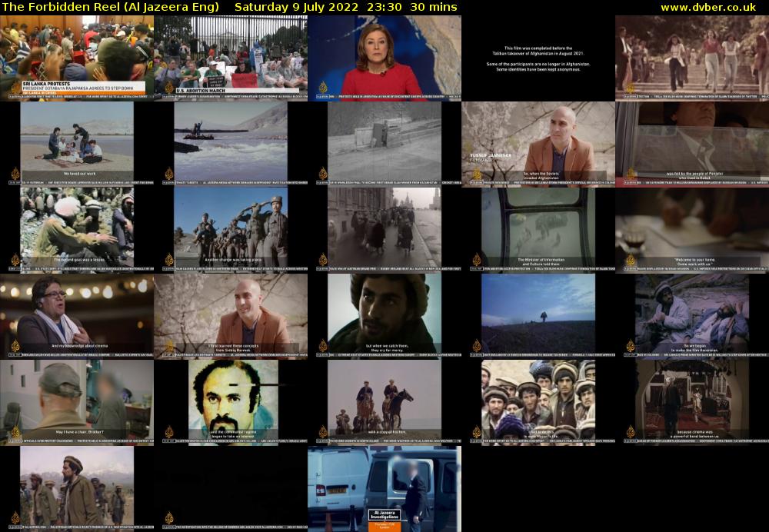The width and height of the screenshot is (769, 532).
Task: Click Al Jazeera logo on lone hill figure frame
Action: click(477, 346)
